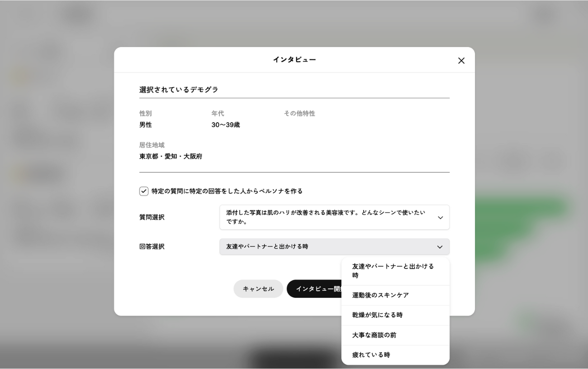Click the 選択されているデモグラ section heading
588x369 pixels.
179,90
